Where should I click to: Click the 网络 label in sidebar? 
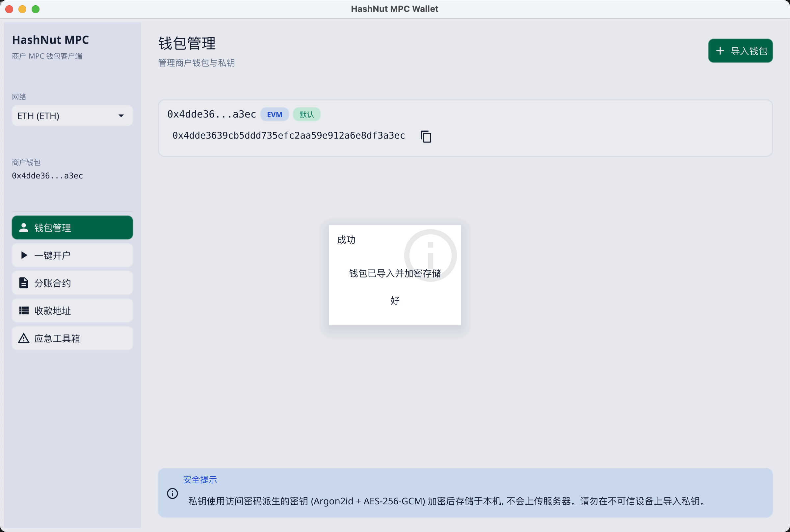[x=19, y=97]
